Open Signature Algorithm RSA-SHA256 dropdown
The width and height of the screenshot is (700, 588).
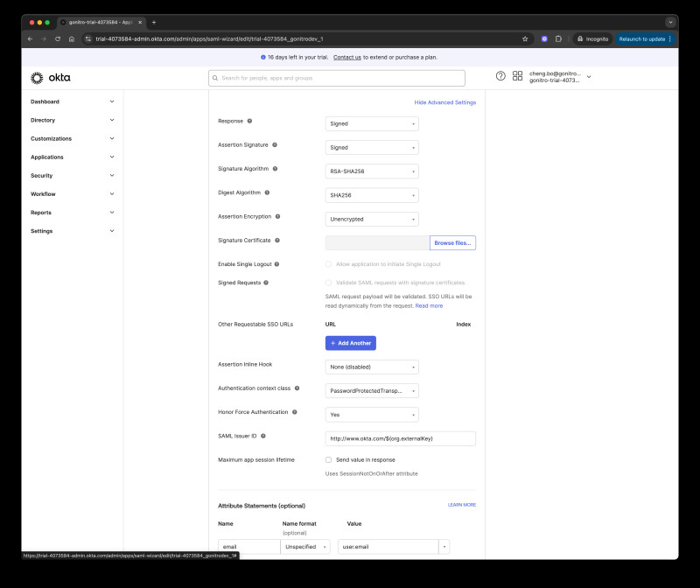(372, 171)
